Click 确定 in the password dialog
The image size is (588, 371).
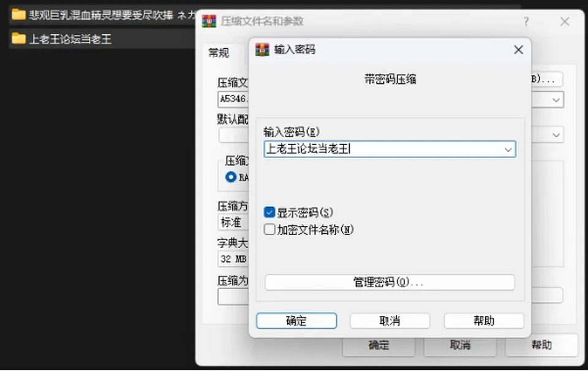point(296,321)
